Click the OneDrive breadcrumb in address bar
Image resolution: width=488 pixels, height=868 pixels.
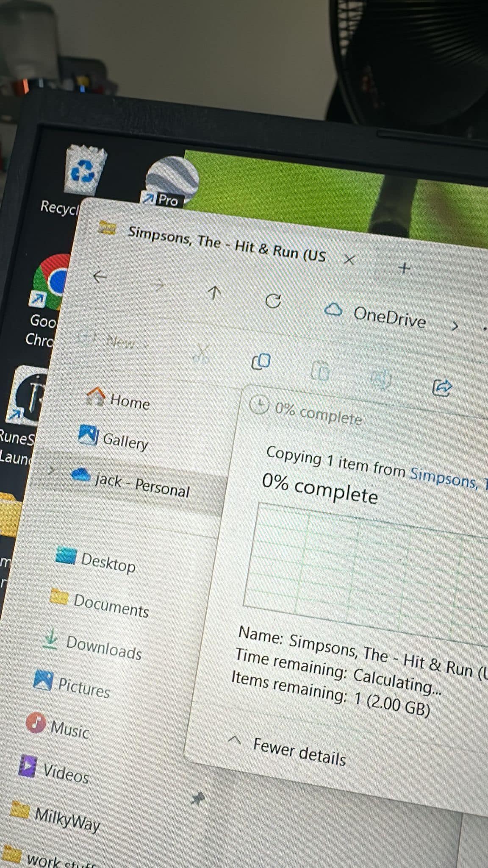(390, 317)
